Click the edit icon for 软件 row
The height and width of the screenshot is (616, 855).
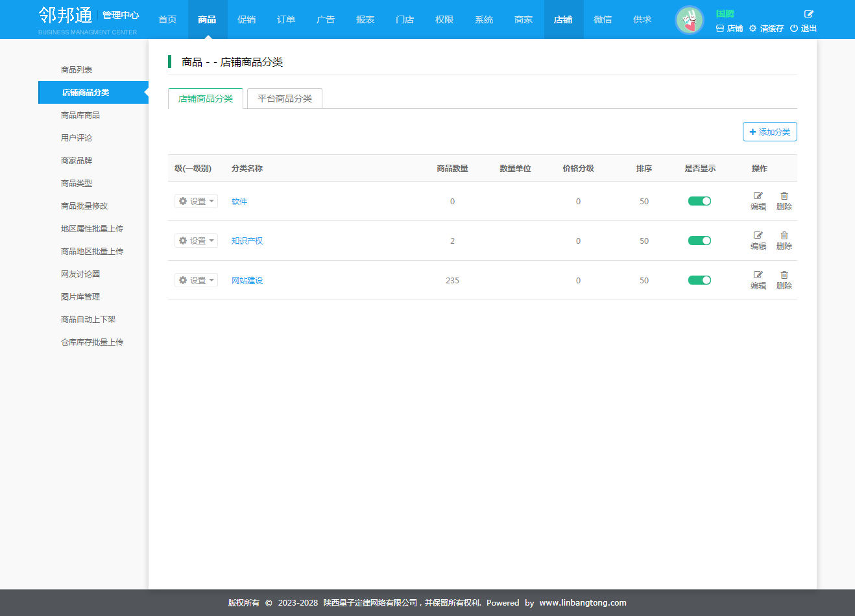point(758,196)
